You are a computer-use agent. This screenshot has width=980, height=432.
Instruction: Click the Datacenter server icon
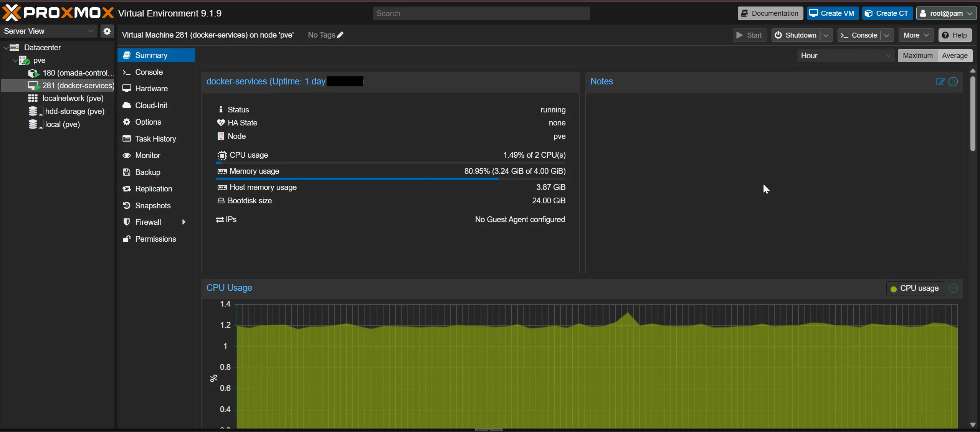[15, 48]
